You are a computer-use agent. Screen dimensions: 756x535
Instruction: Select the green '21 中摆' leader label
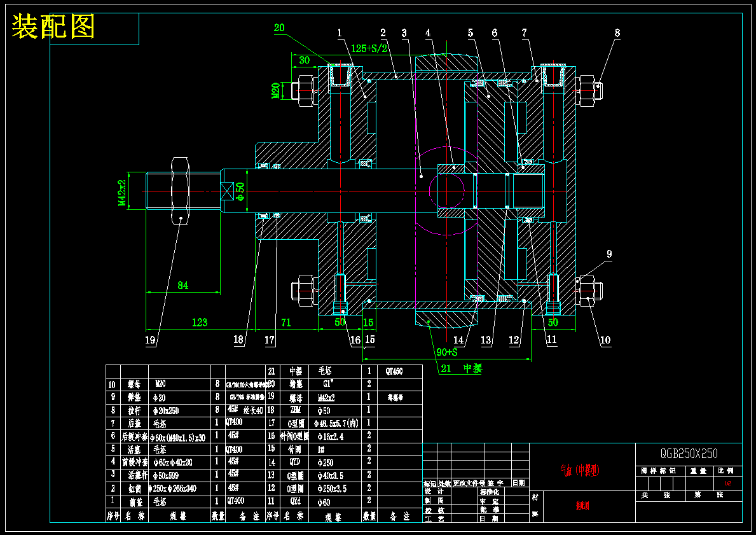[462, 368]
